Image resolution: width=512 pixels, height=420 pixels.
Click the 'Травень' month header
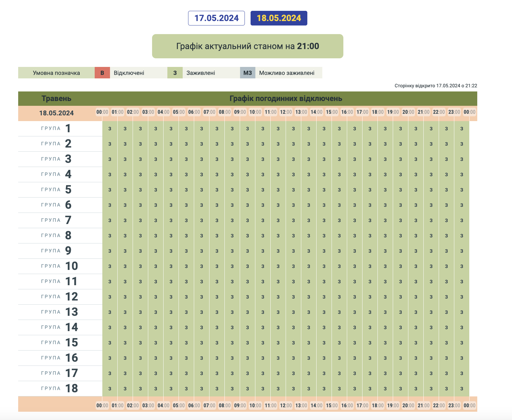[56, 98]
